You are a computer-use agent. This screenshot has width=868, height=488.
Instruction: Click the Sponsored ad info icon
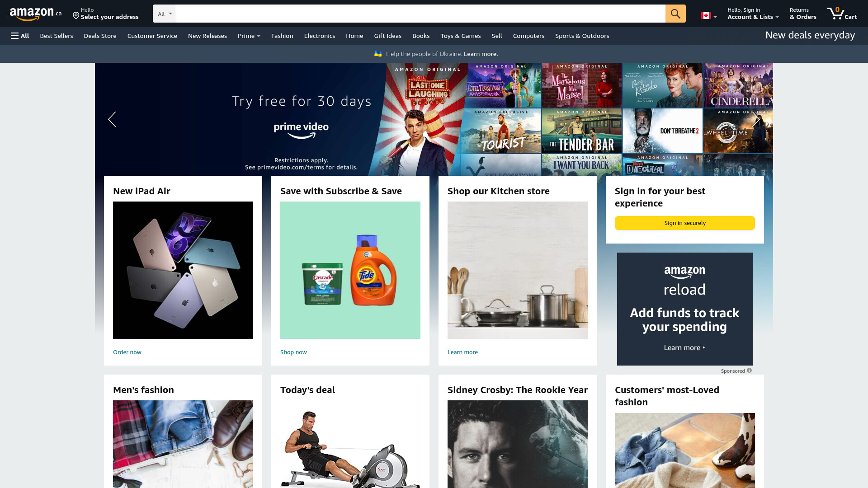coord(749,371)
